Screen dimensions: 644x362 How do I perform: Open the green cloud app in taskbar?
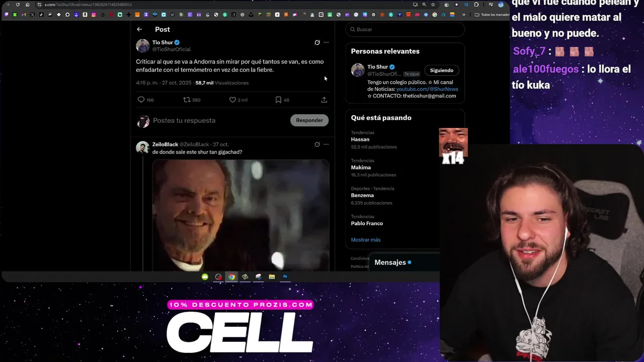[x=205, y=277]
